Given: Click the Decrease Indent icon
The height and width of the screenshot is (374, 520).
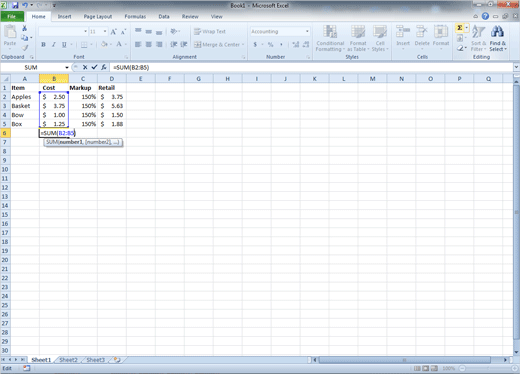Looking at the screenshot, I should (174, 44).
